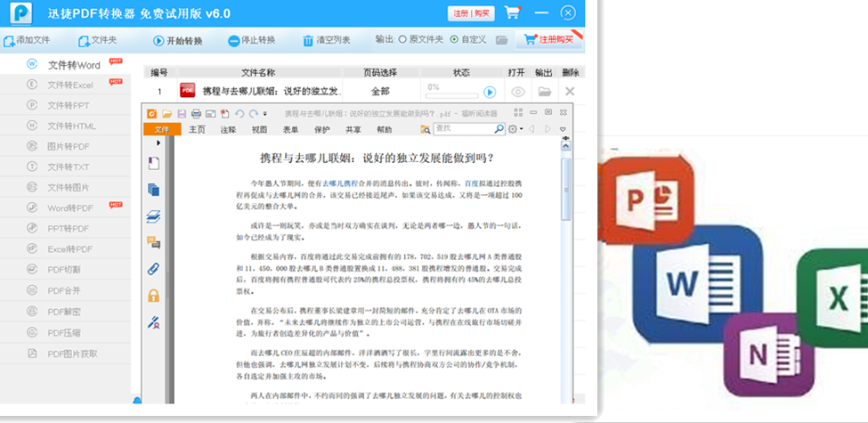Select 文件转Excel conversion mode
This screenshot has width=868, height=423.
tap(65, 85)
